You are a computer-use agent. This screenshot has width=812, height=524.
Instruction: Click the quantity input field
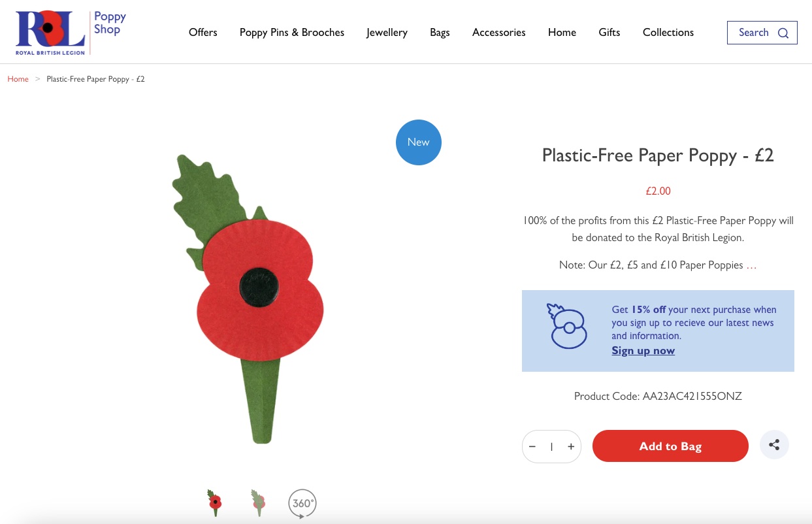pos(551,446)
